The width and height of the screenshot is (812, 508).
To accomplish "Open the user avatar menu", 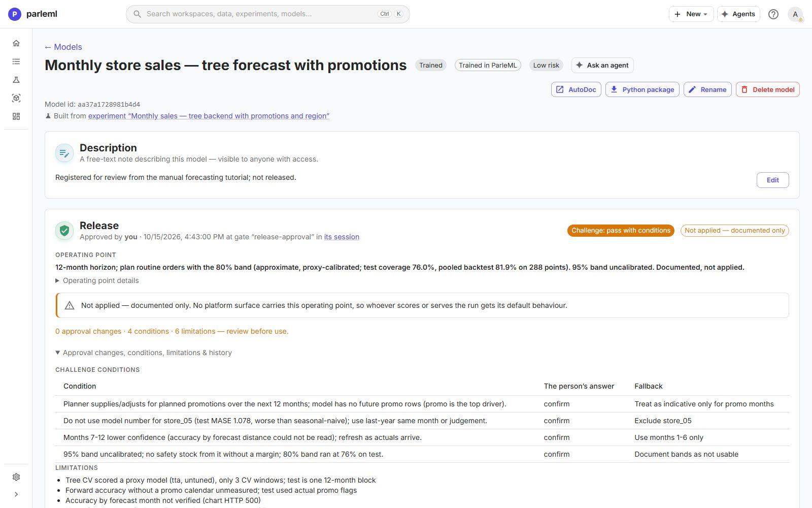I will 795,14.
